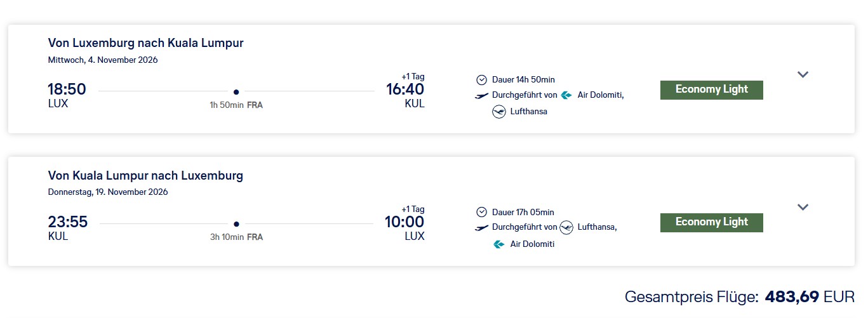This screenshot has height=318, width=868.
Task: Click the 3h 10min FRA layover label
Action: tap(236, 237)
